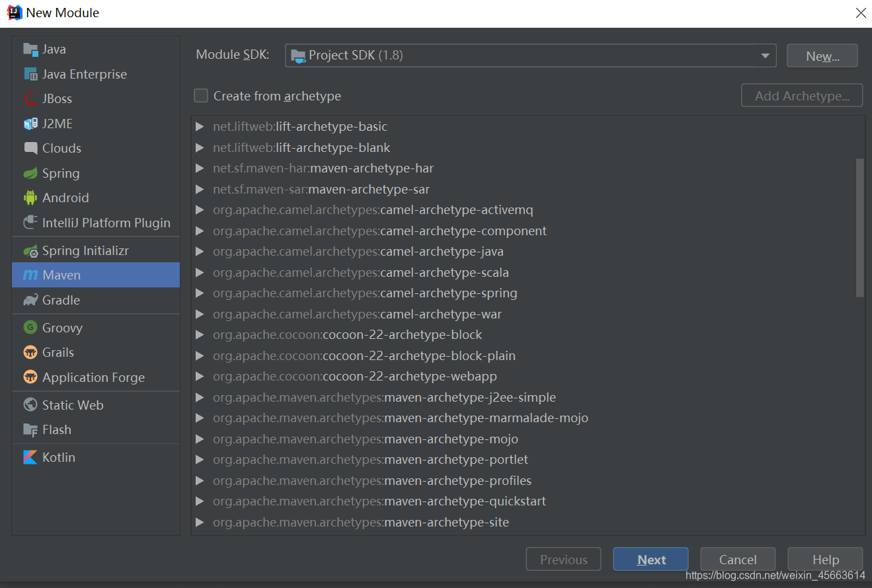Select maven-archetype-marmalade-mojo row
The height and width of the screenshot is (588, 872).
point(522,418)
